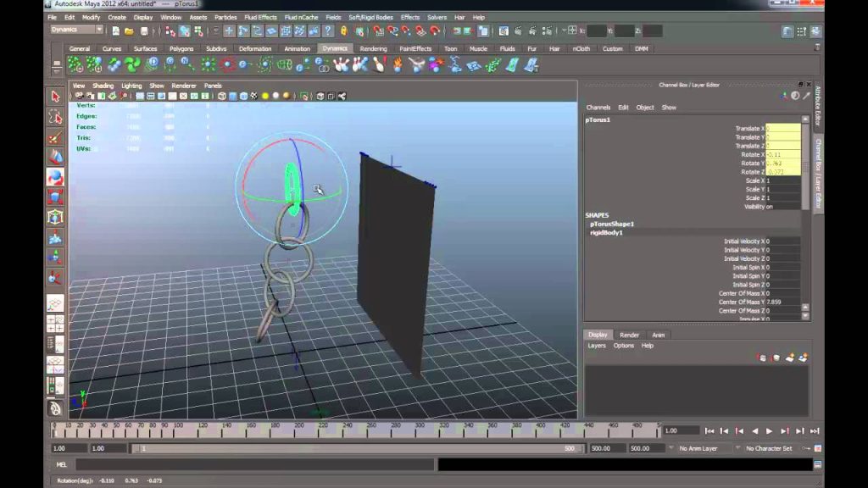
Task: Enable wireframe shading cube in viewport toolbar
Action: pyautogui.click(x=221, y=97)
